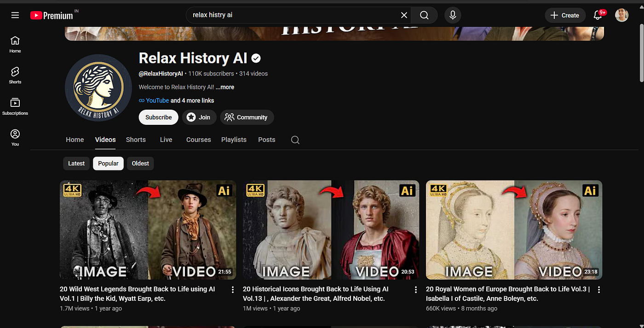Sort videos by Popular
The height and width of the screenshot is (328, 644).
coord(108,164)
